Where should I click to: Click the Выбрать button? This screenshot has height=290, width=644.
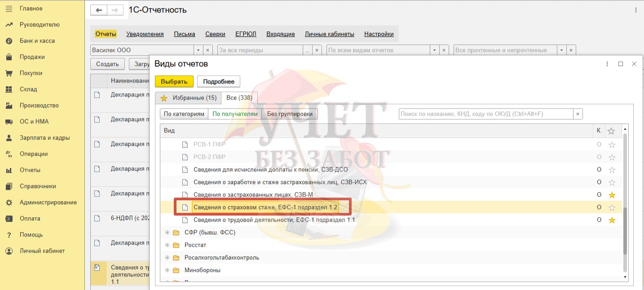pyautogui.click(x=174, y=81)
